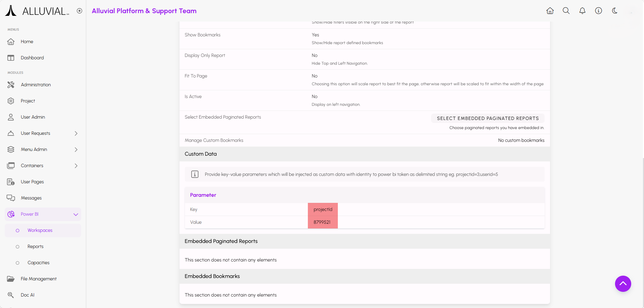644x308 pixels.
Task: Click the Dashboard layout icon
Action: (11, 58)
